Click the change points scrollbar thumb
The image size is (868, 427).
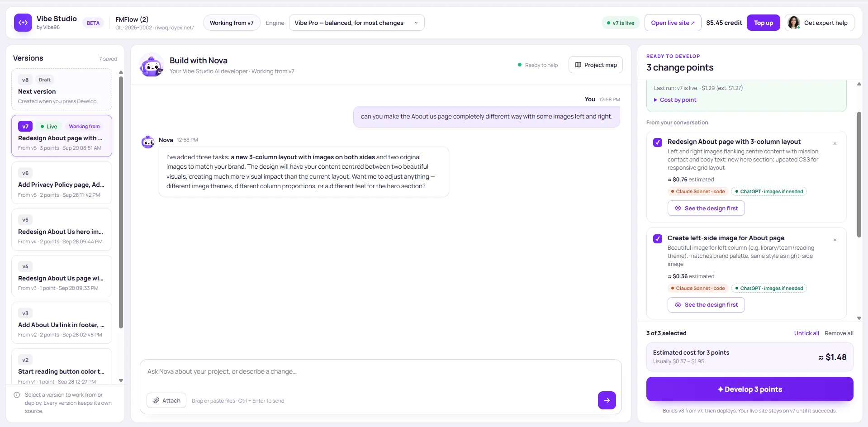(859, 174)
